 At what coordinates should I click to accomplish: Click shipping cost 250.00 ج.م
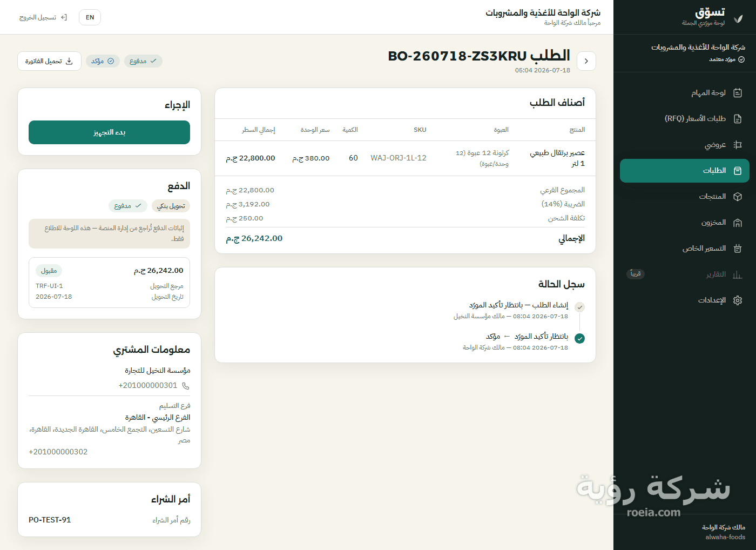click(245, 218)
